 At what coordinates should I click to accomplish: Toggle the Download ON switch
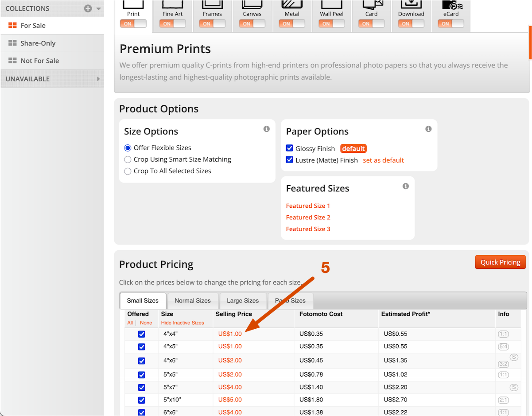(411, 24)
